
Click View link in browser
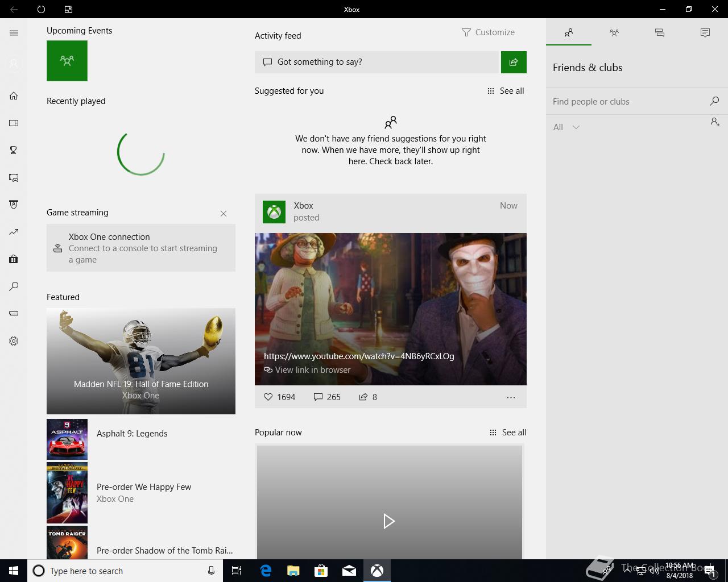307,370
